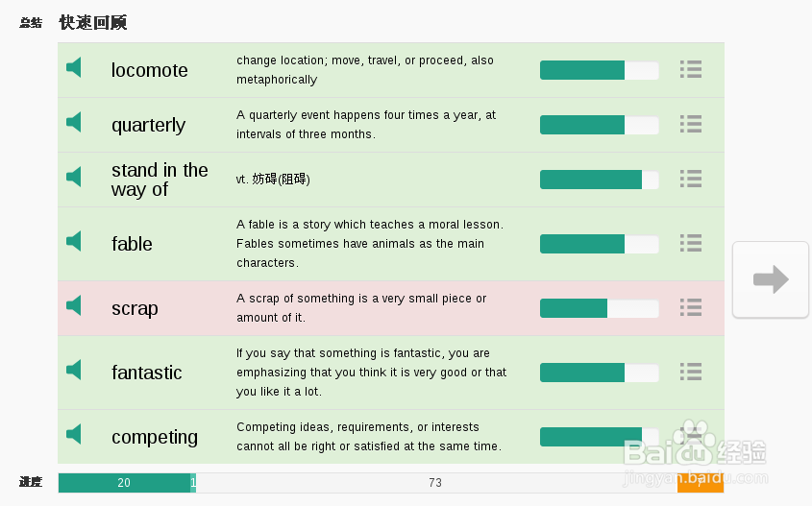The height and width of the screenshot is (506, 812).
Task: Click the word locomote
Action: (149, 70)
